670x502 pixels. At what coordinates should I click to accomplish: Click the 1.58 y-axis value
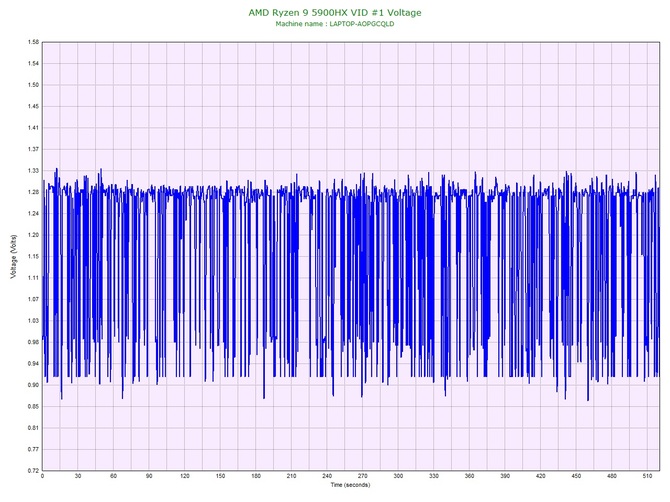click(33, 42)
